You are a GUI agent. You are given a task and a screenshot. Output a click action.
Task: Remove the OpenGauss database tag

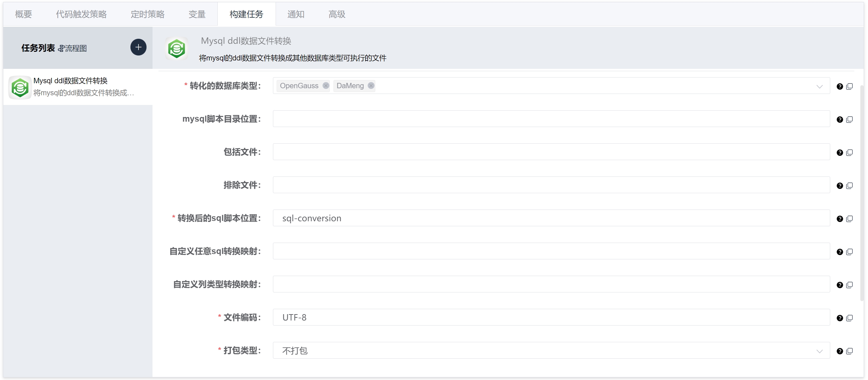point(325,86)
